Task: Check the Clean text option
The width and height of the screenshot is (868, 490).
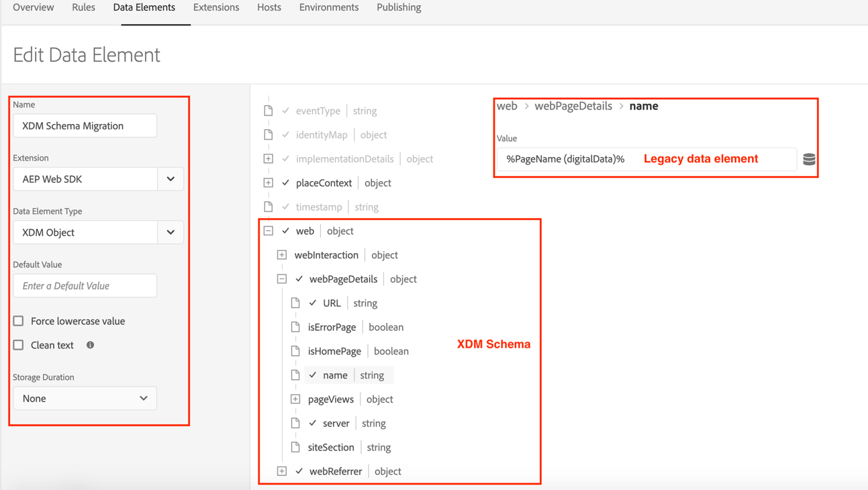Action: coord(19,345)
